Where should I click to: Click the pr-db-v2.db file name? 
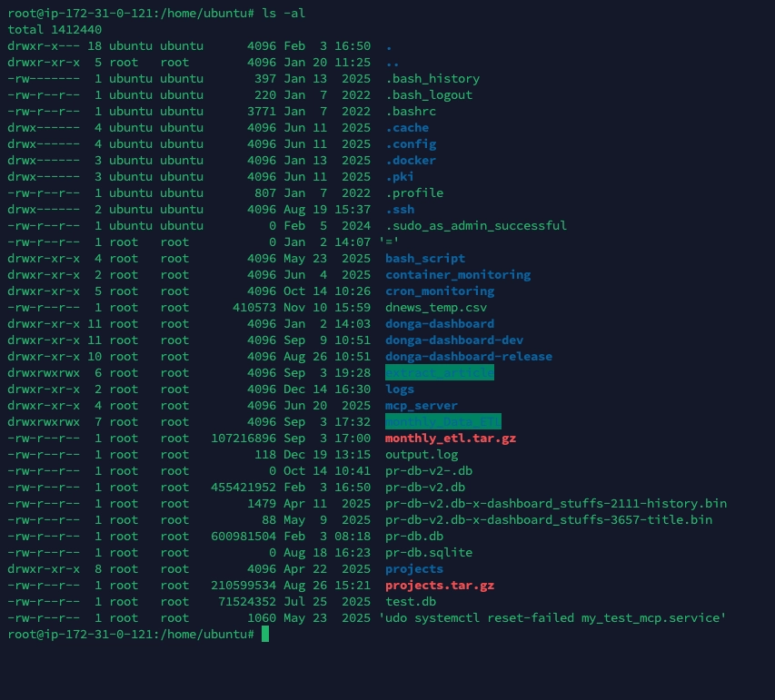pos(425,487)
